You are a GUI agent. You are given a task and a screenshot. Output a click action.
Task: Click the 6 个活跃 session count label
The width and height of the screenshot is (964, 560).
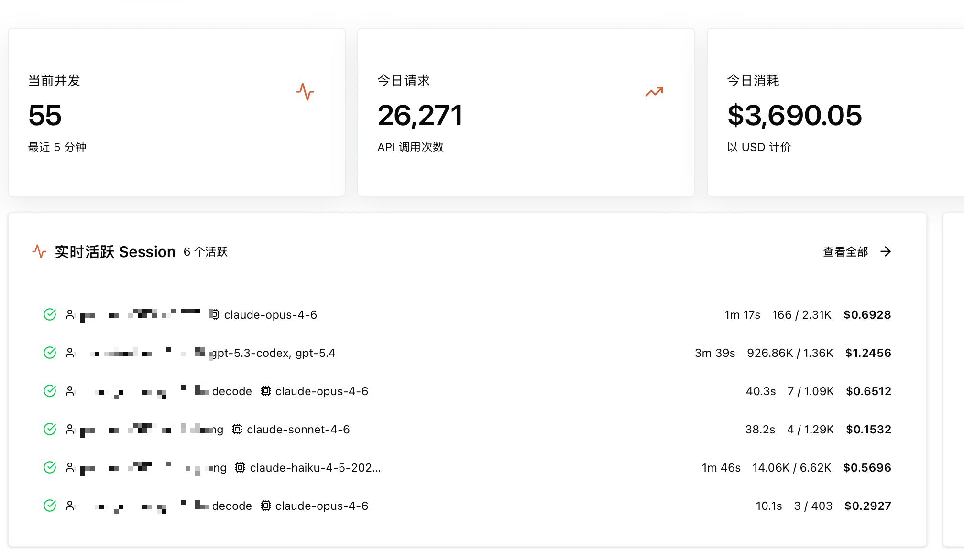pyautogui.click(x=206, y=252)
